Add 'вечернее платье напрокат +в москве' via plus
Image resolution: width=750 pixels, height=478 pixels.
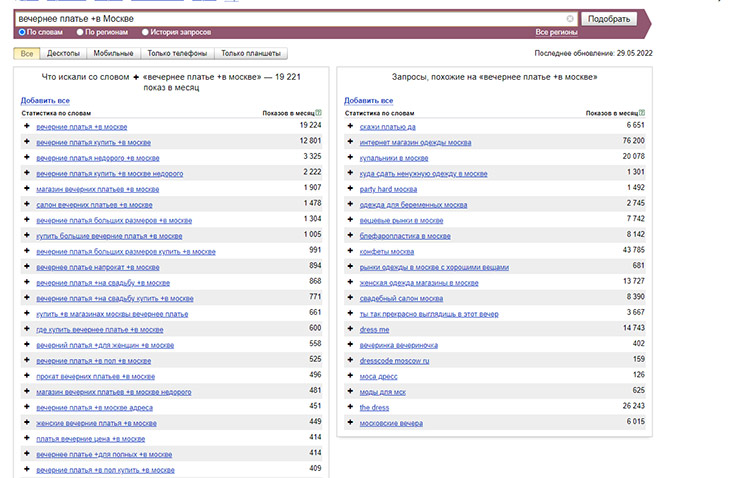[x=27, y=266]
